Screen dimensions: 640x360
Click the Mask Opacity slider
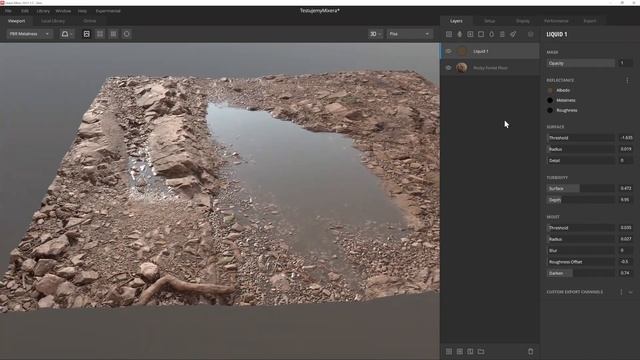581,63
